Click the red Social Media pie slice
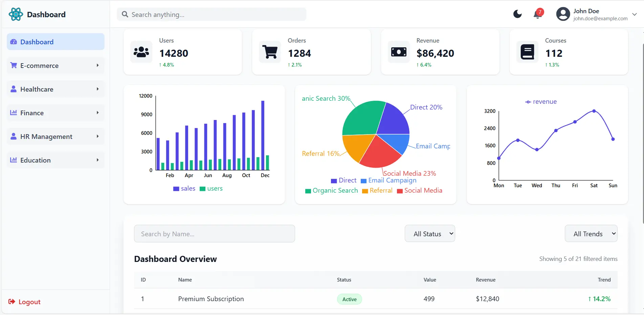644x315 pixels. click(380, 153)
